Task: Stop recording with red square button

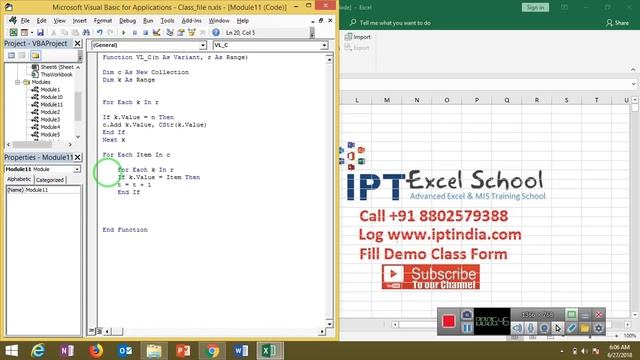Action: pos(449,321)
